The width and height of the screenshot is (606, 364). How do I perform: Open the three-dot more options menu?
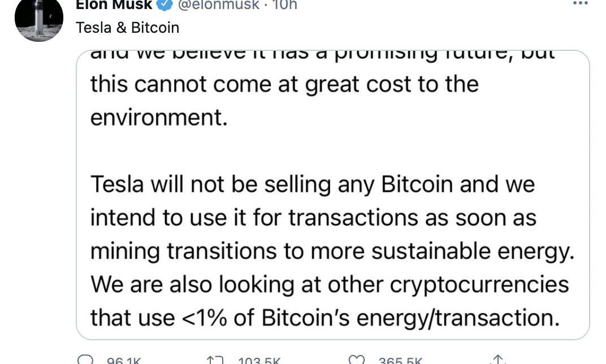[581, 3]
